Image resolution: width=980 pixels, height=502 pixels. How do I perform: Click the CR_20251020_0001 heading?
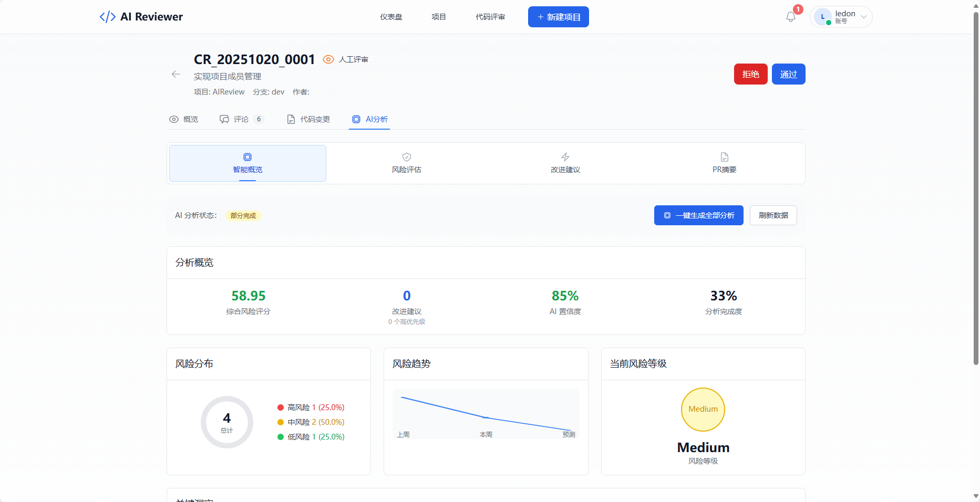(254, 59)
